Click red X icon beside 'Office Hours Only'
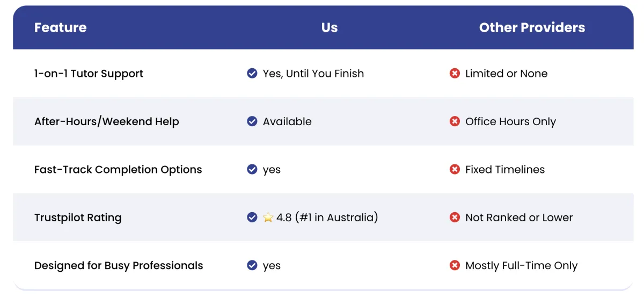This screenshot has width=644, height=297. point(455,121)
